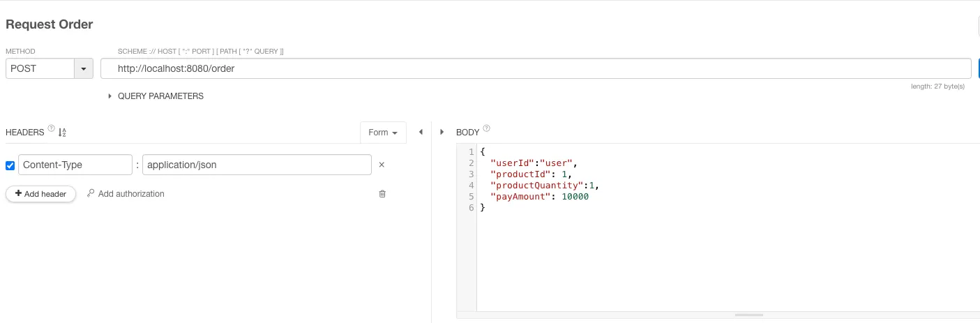Delete all headers with the trash icon
The height and width of the screenshot is (323, 980).
tap(382, 194)
